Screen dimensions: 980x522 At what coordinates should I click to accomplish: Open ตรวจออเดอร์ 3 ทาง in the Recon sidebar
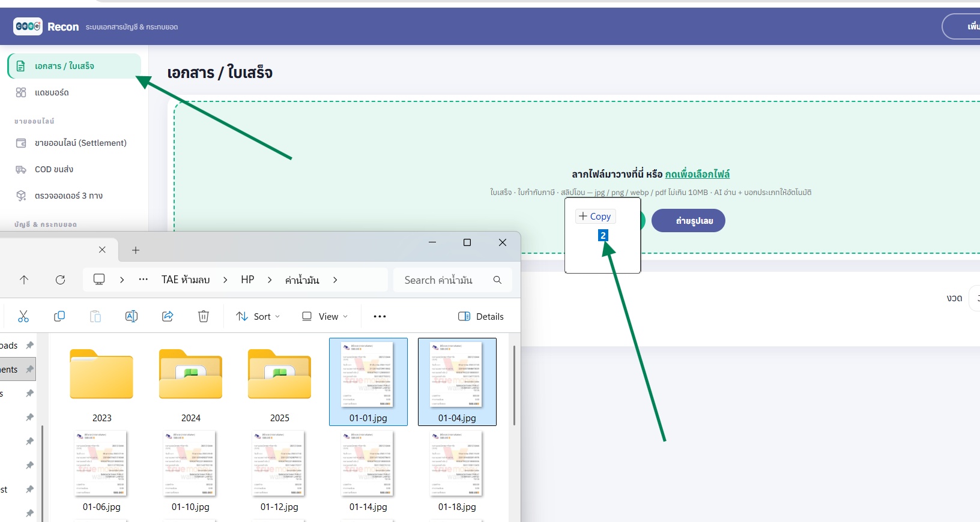tap(74, 196)
